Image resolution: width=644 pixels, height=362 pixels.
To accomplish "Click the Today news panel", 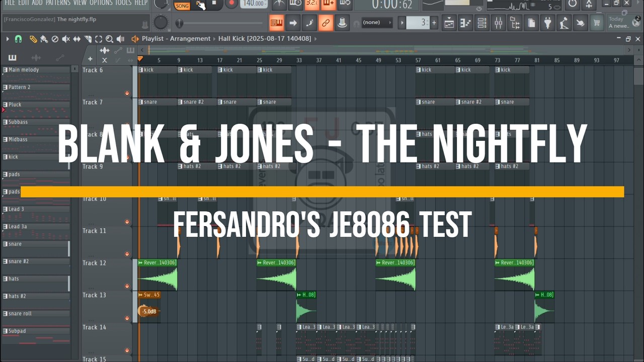I will 624,23.
